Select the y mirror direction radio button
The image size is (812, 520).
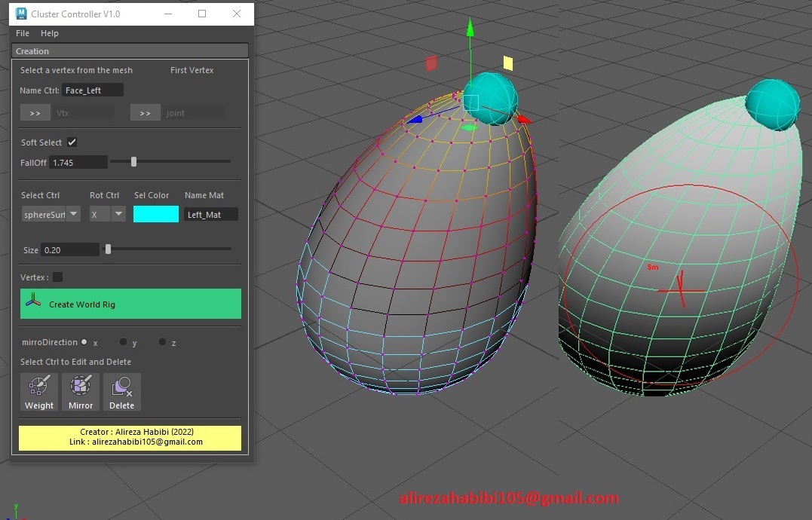(x=123, y=340)
